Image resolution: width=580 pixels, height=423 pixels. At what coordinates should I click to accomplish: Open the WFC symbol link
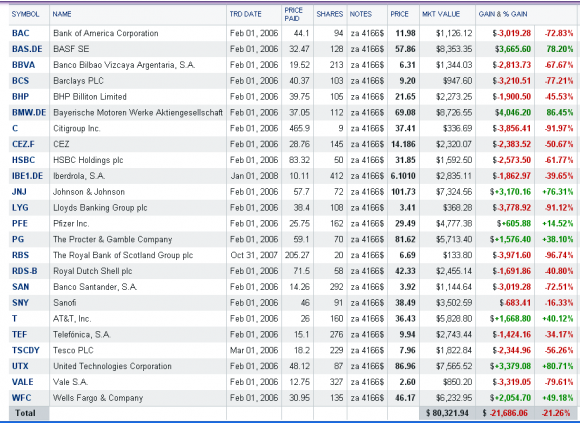tap(21, 398)
